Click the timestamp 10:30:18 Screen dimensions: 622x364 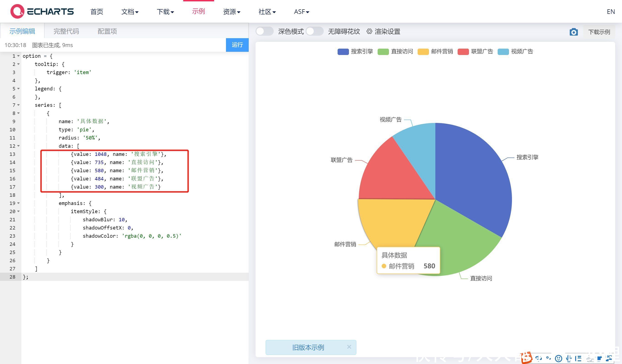(15, 45)
